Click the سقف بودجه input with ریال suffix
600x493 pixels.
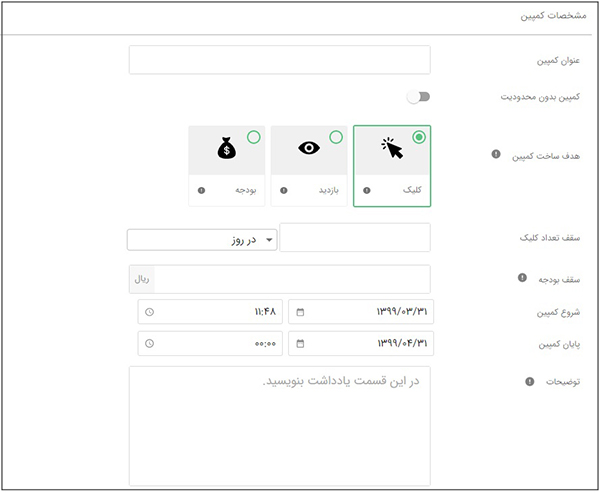tap(290, 279)
